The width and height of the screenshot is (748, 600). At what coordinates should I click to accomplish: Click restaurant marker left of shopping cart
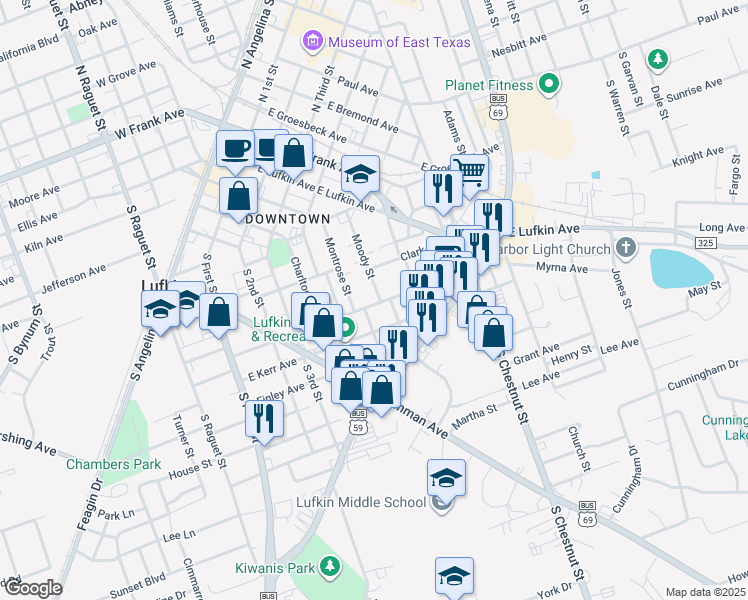pyautogui.click(x=442, y=188)
